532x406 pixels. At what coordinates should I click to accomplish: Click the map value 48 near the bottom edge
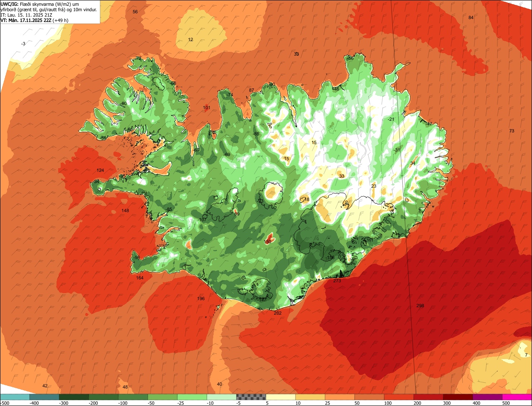pos(125,387)
